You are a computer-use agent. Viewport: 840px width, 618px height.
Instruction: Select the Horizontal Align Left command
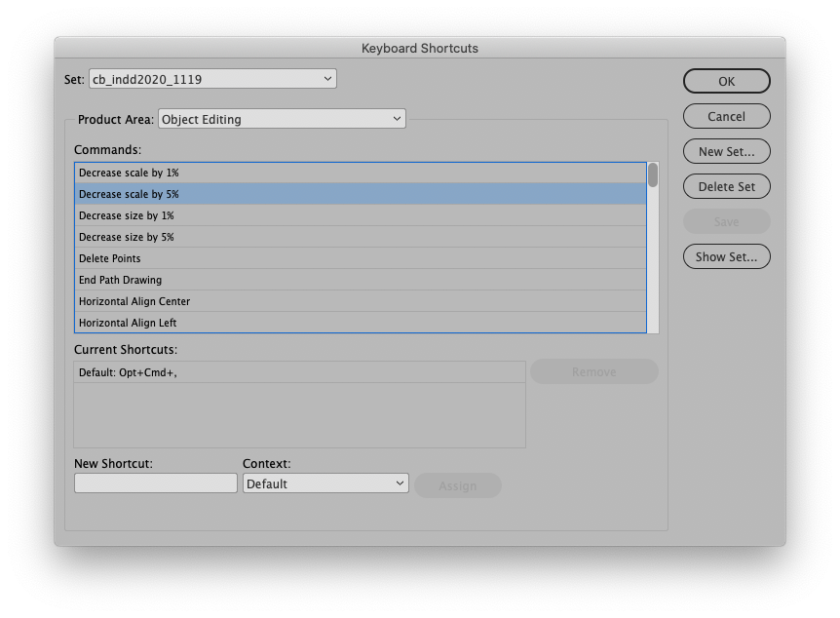[x=361, y=323]
